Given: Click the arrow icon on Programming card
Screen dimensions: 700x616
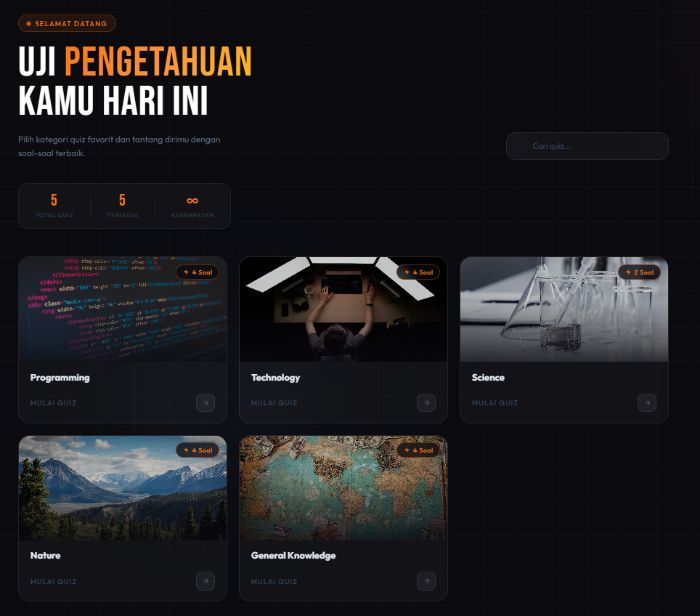Looking at the screenshot, I should (x=205, y=402).
